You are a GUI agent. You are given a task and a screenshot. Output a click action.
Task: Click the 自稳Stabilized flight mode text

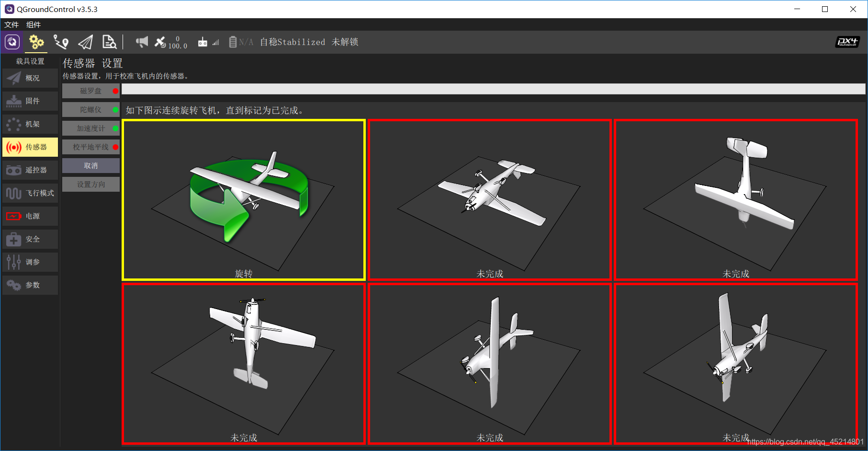coord(293,42)
